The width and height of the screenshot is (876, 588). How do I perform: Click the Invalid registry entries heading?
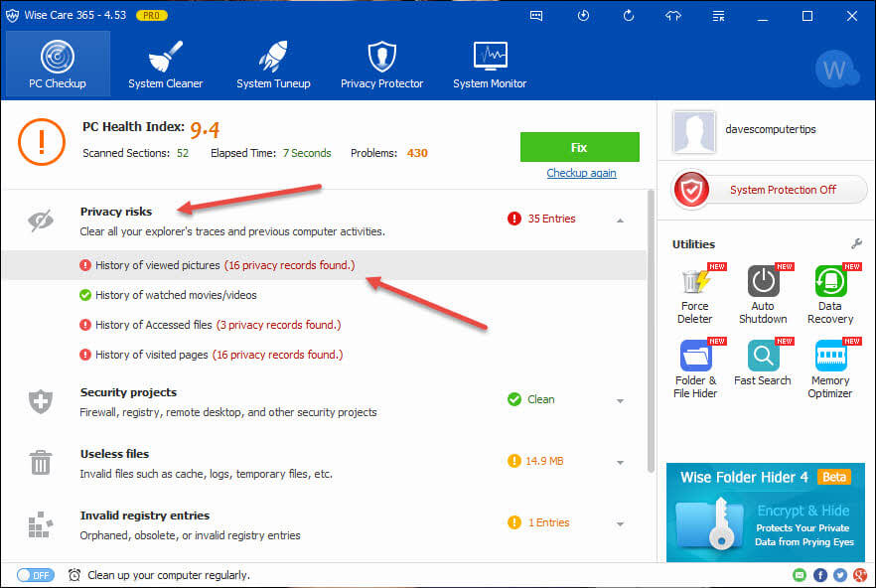coord(145,515)
